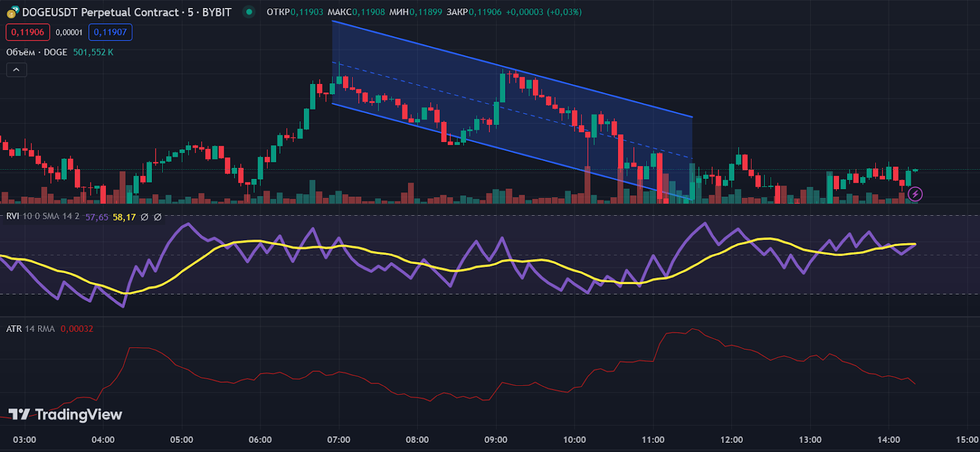Select the RVI 10 0 SMA 14 2 legend
Image resolution: width=980 pixels, height=452 pixels.
pyautogui.click(x=43, y=216)
